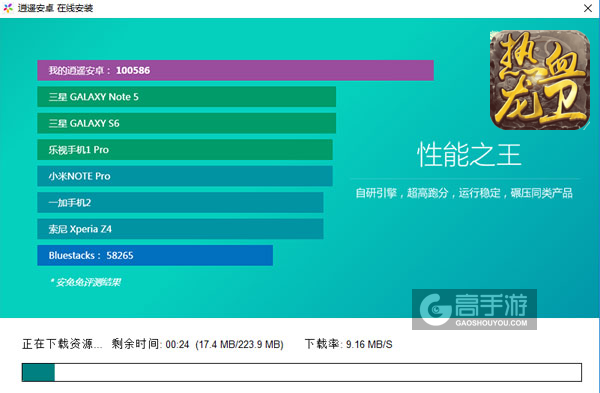The width and height of the screenshot is (600, 393).
Task: Select the 三星 GALAXY S6 bar
Action: [x=186, y=123]
